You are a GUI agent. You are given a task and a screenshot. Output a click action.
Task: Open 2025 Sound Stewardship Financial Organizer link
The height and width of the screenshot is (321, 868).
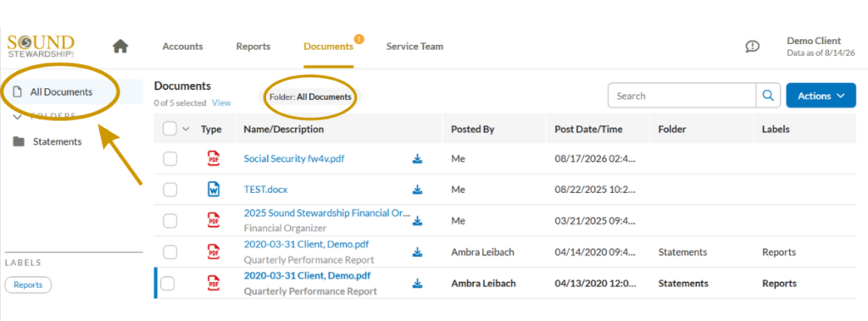pyautogui.click(x=327, y=213)
